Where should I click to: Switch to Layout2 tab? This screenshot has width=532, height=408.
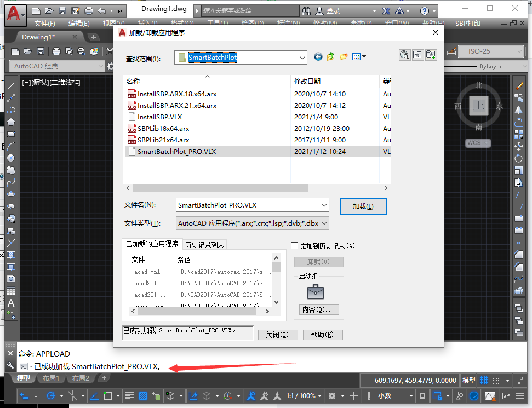click(x=81, y=378)
